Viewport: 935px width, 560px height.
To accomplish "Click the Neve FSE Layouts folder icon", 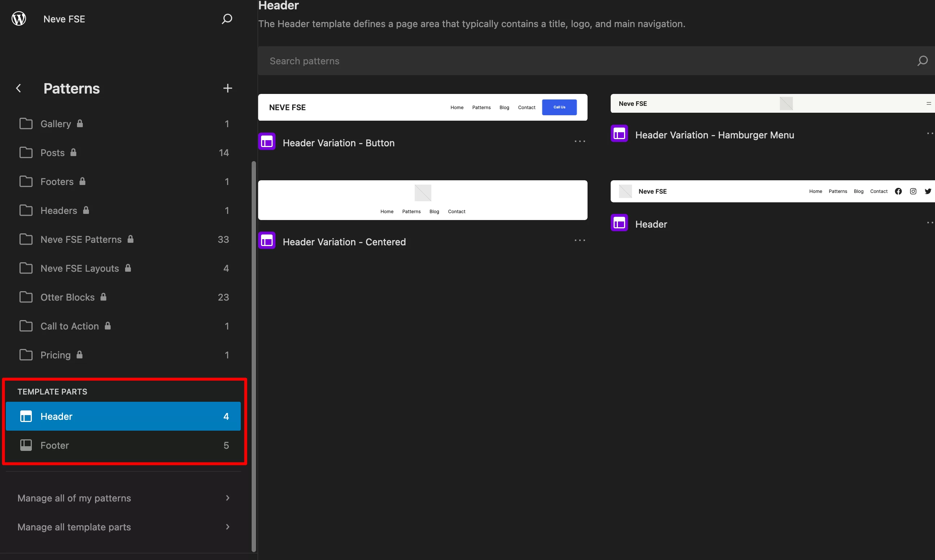I will (x=26, y=268).
